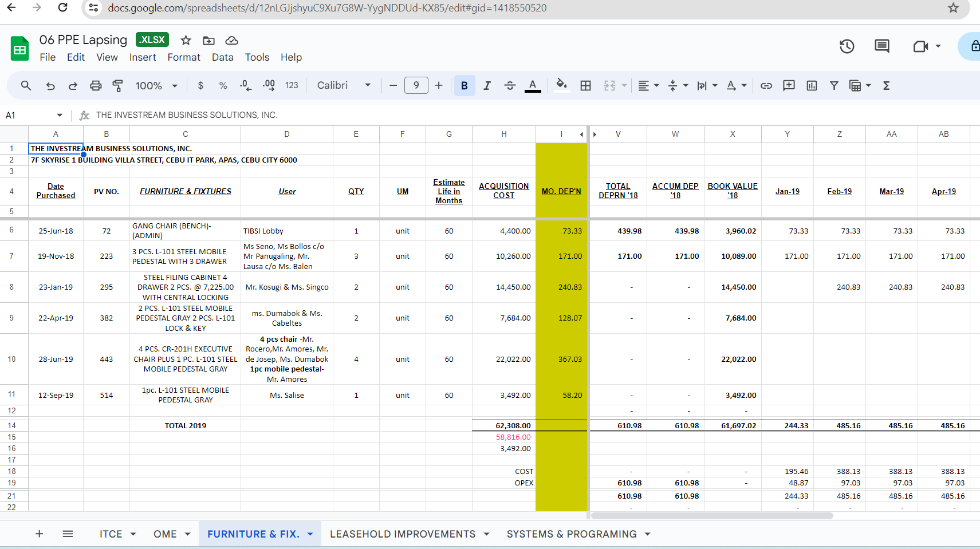Open version history clock icon
980x549 pixels.
pos(847,46)
